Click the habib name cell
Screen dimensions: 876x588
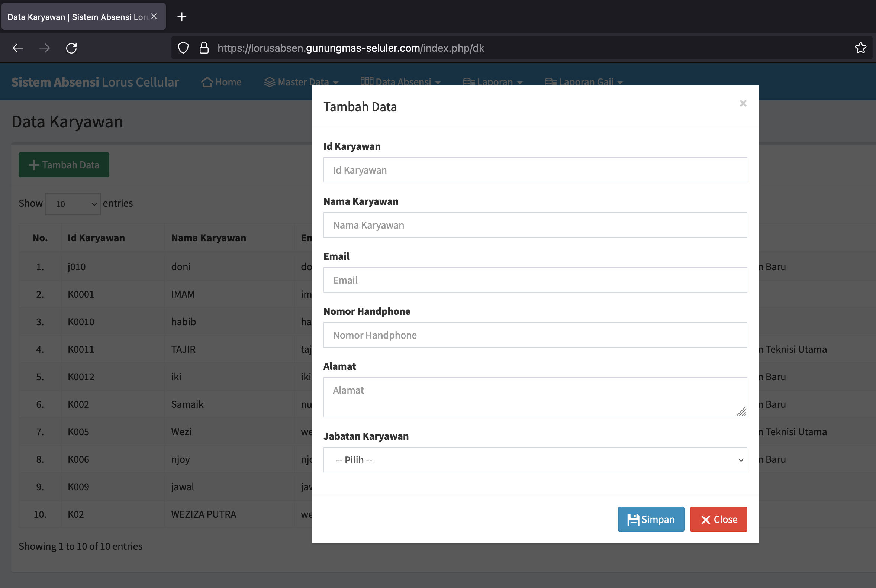229,322
